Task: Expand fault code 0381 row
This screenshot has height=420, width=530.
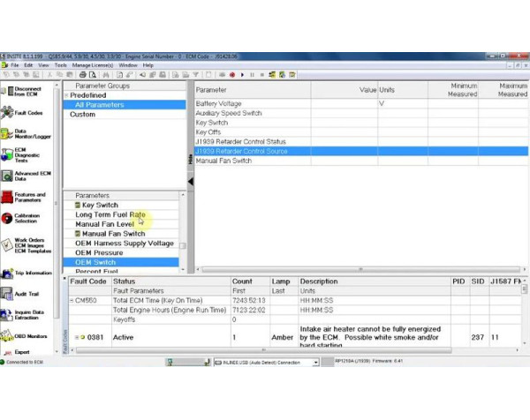Action: (76, 337)
